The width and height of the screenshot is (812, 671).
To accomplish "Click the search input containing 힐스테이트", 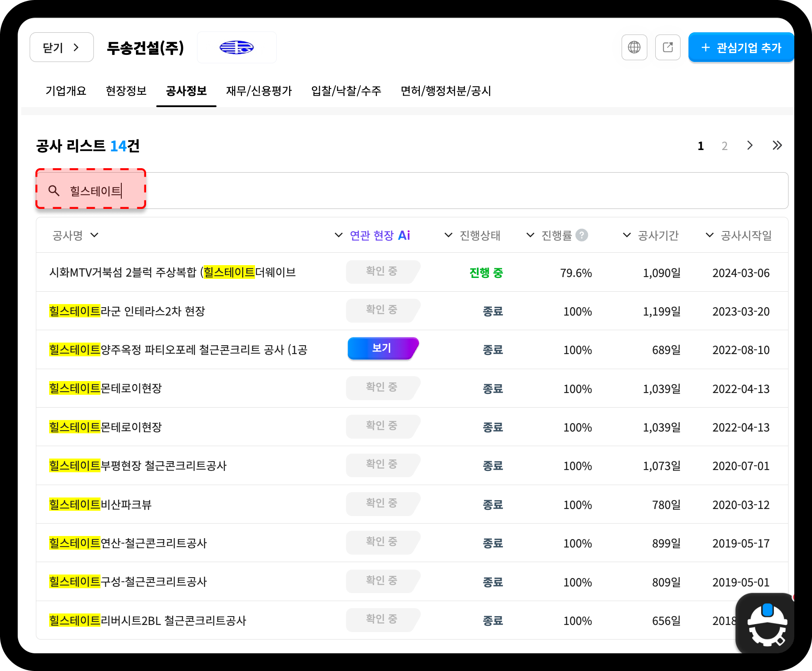I will [412, 191].
